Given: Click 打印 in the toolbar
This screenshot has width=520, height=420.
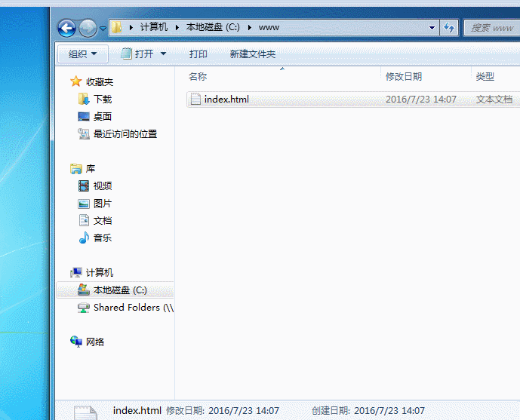Looking at the screenshot, I should click(198, 54).
